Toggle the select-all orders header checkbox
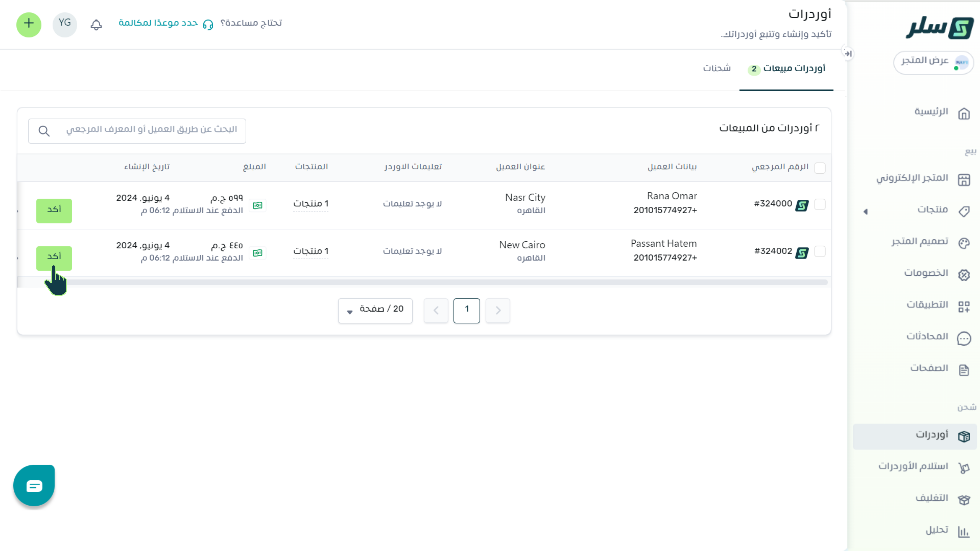The image size is (980, 551). click(x=819, y=168)
